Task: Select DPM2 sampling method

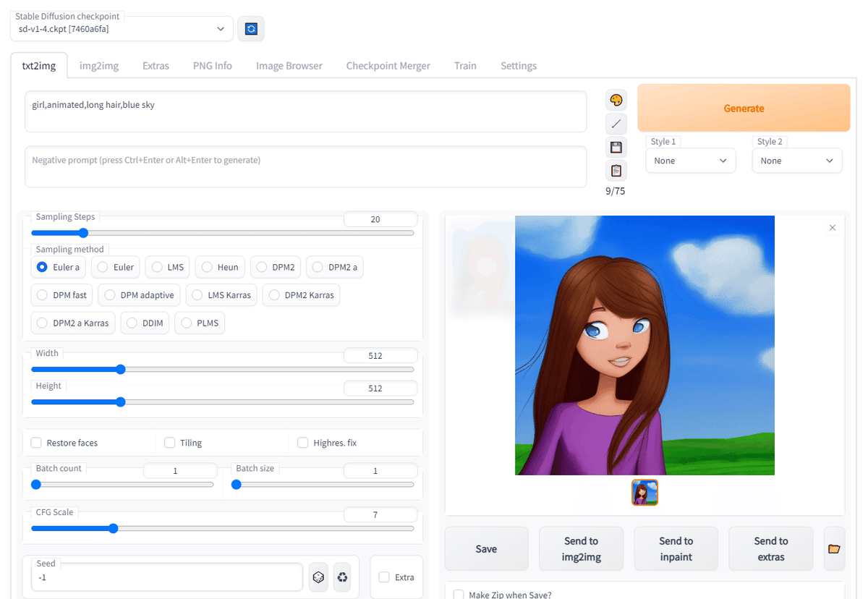Action: [276, 267]
